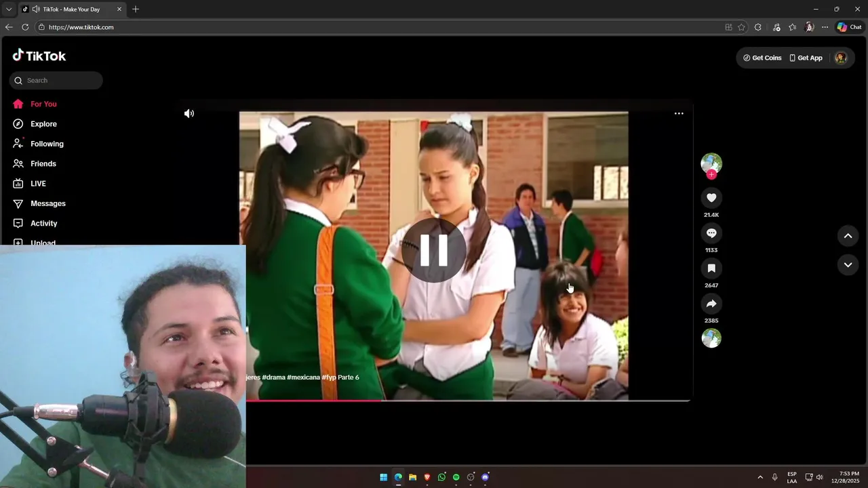Open the Windows Start menu

point(384,477)
